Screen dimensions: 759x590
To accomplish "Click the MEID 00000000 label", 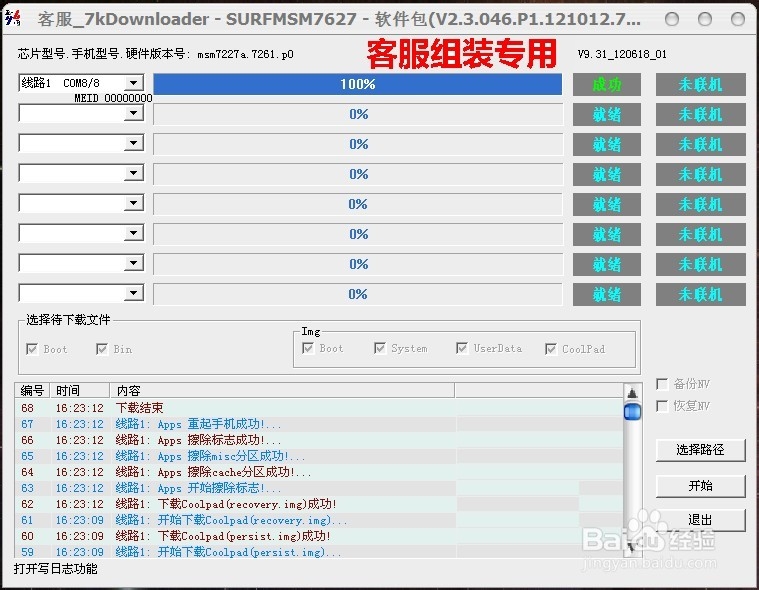I will [113, 98].
